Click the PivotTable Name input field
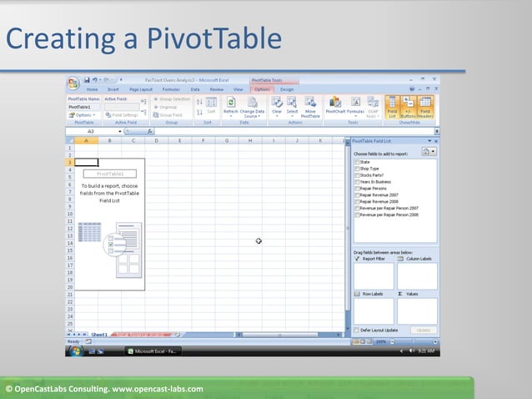 (x=84, y=107)
